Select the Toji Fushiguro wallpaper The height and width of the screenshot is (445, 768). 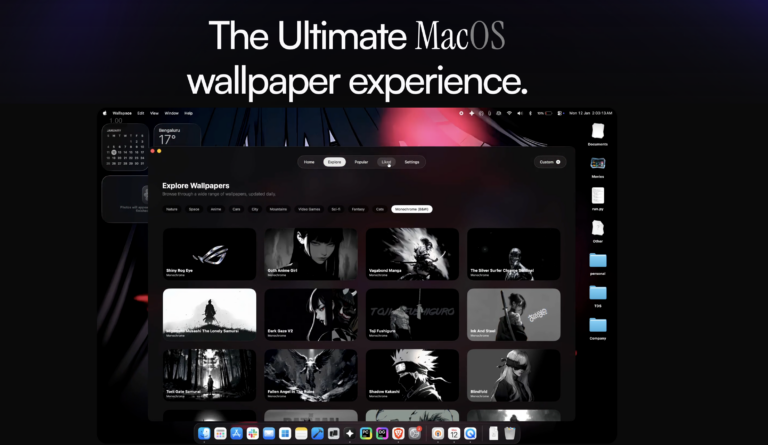412,315
